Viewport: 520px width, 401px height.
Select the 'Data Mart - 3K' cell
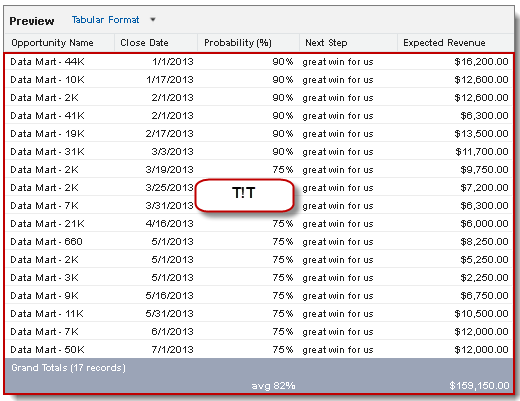tap(44, 278)
